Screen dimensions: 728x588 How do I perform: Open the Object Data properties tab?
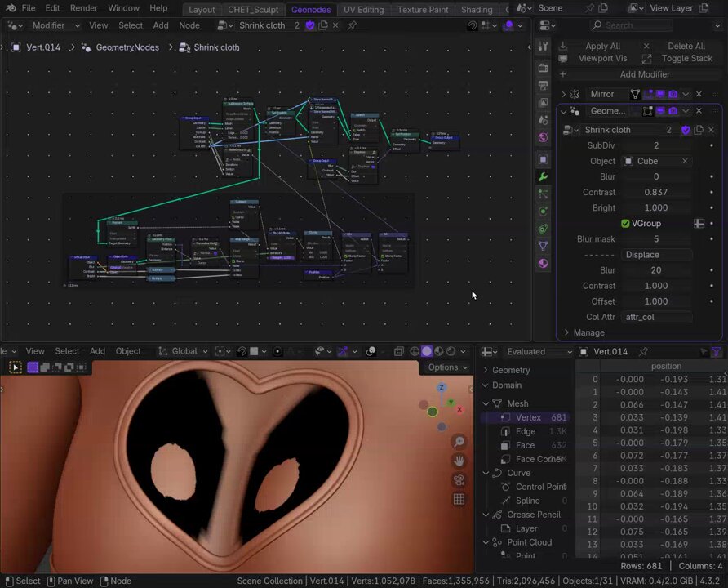click(543, 246)
